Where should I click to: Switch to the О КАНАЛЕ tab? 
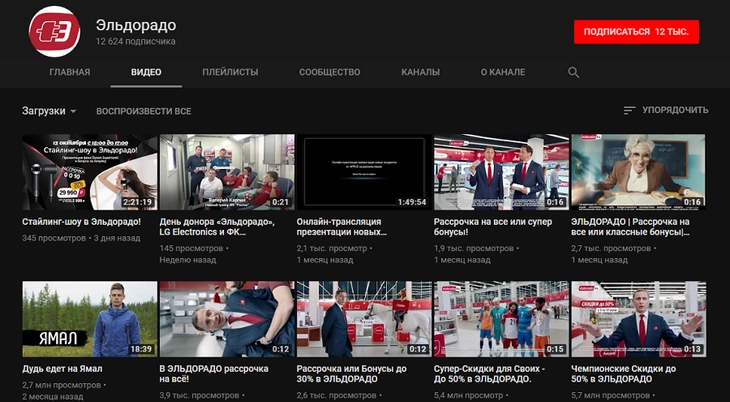[x=503, y=72]
